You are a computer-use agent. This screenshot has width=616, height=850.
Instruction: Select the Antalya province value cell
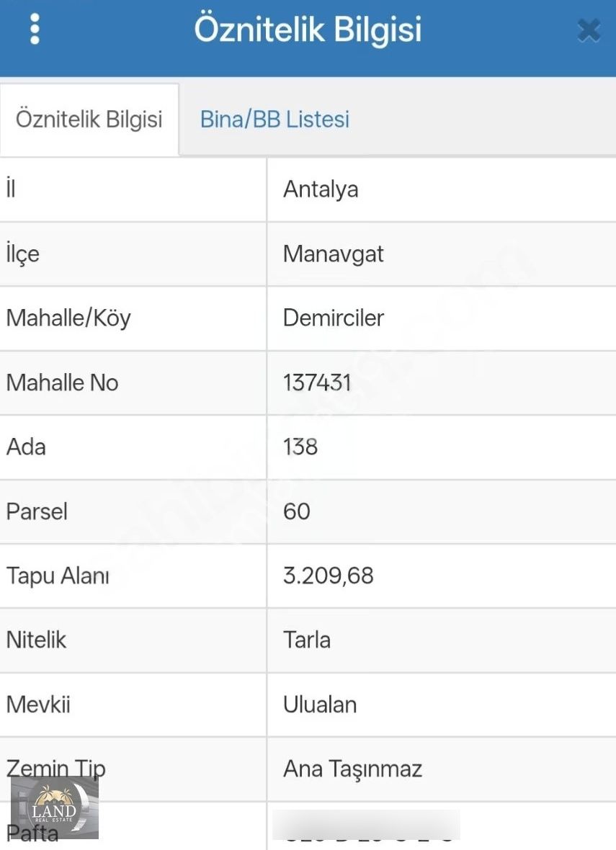point(320,189)
